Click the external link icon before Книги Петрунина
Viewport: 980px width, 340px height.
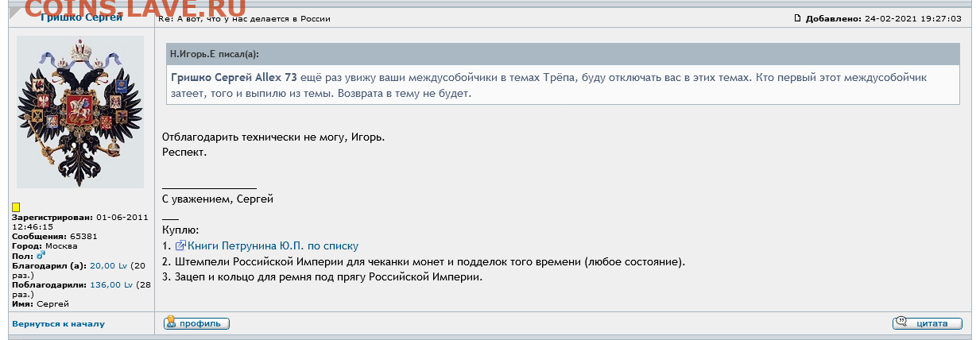click(x=180, y=246)
